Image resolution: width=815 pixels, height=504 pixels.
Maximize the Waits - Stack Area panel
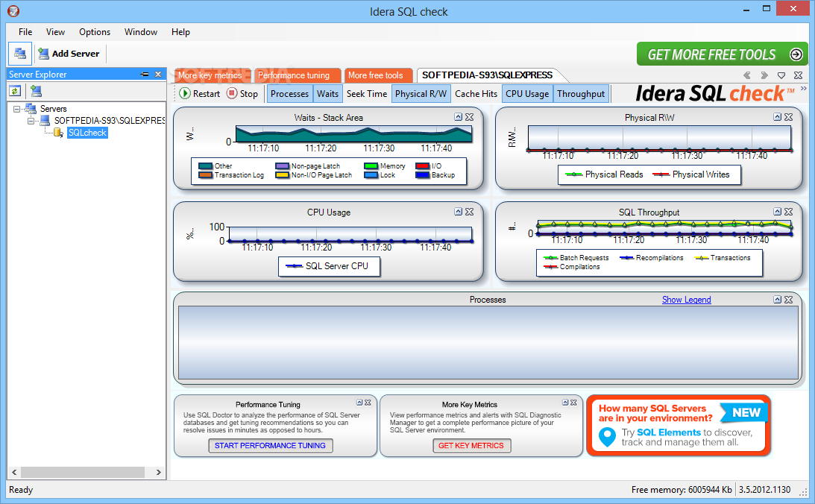[458, 117]
